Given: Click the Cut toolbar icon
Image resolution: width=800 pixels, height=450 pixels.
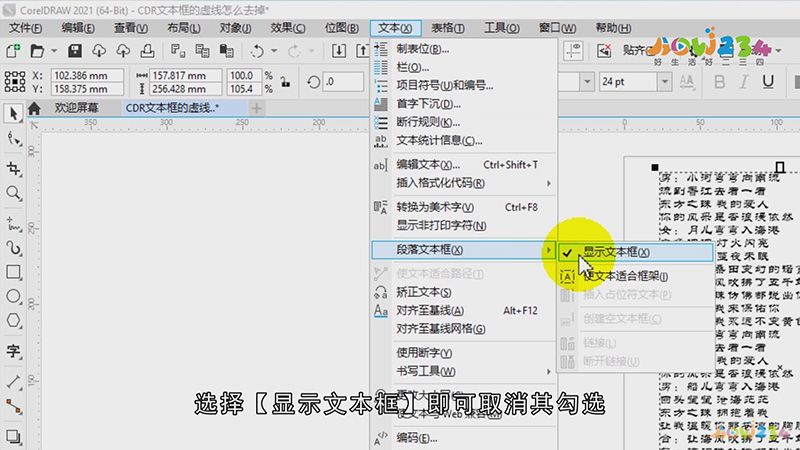Looking at the screenshot, I should (x=178, y=51).
